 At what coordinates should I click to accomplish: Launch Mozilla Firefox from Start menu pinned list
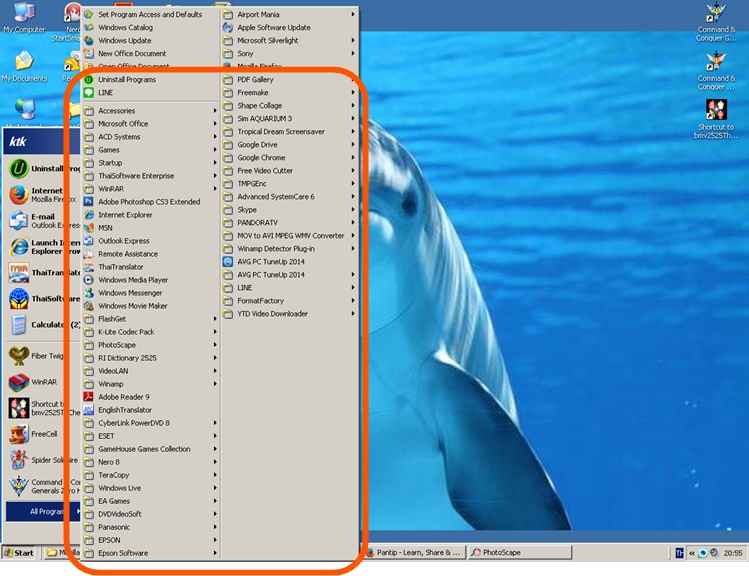click(43, 194)
